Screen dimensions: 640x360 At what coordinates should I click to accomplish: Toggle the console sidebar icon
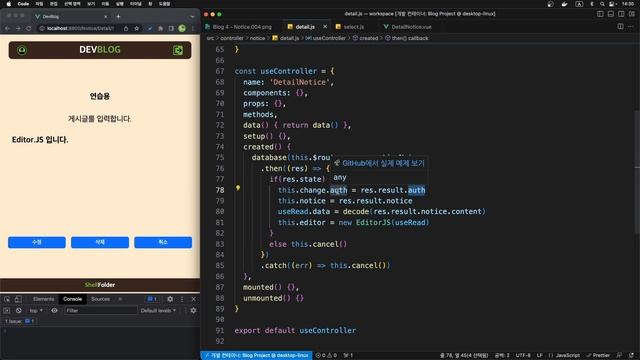(7, 311)
